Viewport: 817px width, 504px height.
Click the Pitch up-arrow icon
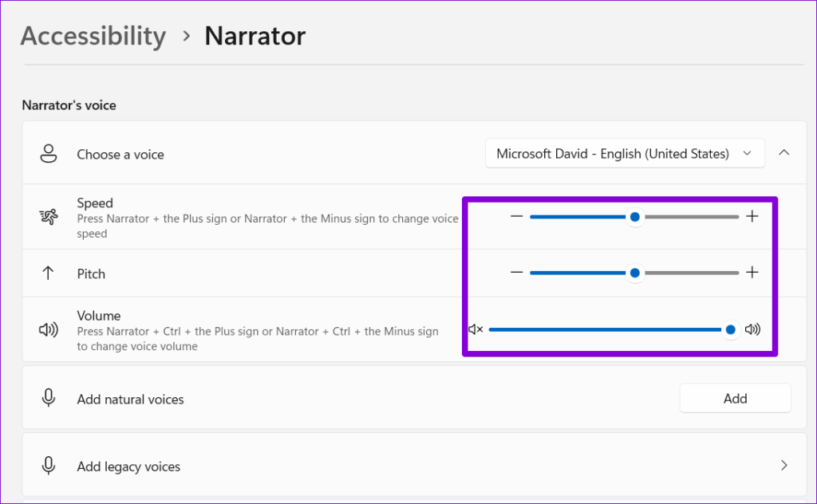tap(48, 274)
